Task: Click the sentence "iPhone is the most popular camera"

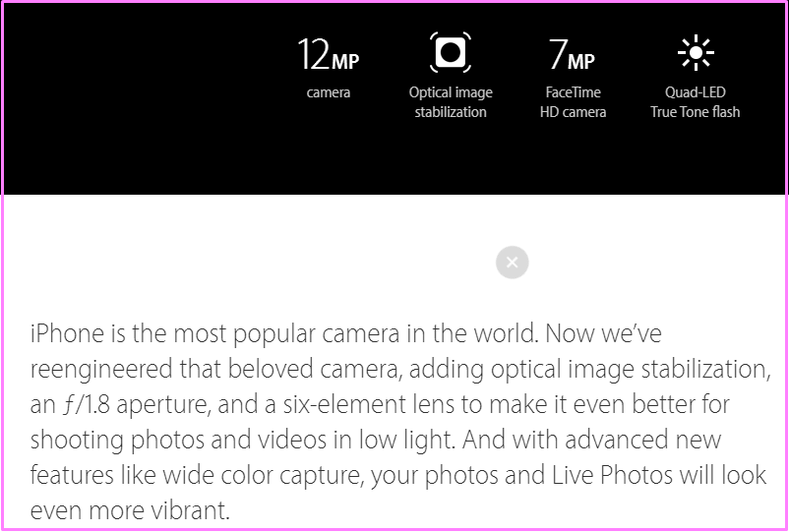Action: [x=214, y=334]
